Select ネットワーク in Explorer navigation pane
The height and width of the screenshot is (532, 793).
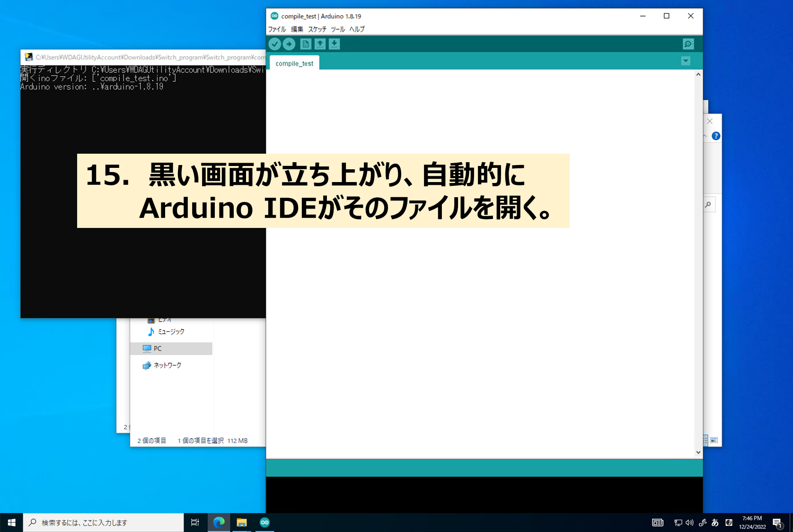click(x=162, y=366)
